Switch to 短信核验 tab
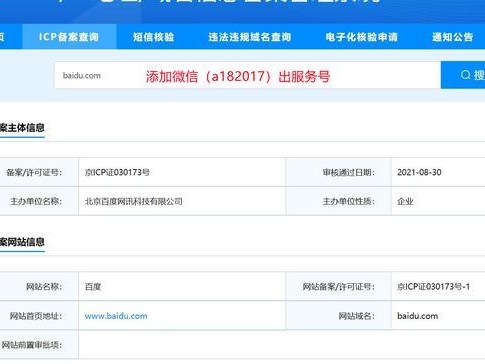The width and height of the screenshot is (485, 364). 153,37
